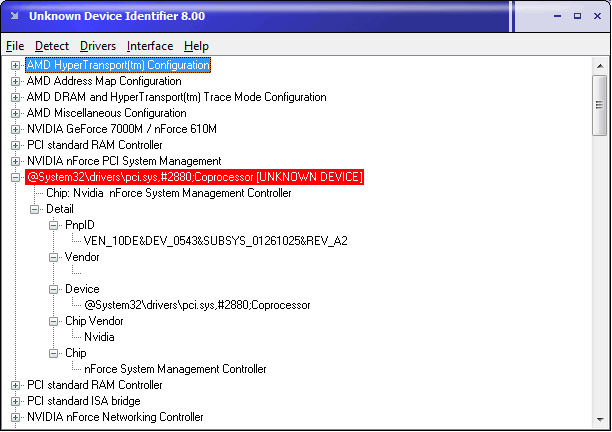The image size is (612, 432).
Task: Select VEN_10DE&DEV_0543&SUBSYS_01261025&REV_A2 text
Action: click(x=215, y=241)
